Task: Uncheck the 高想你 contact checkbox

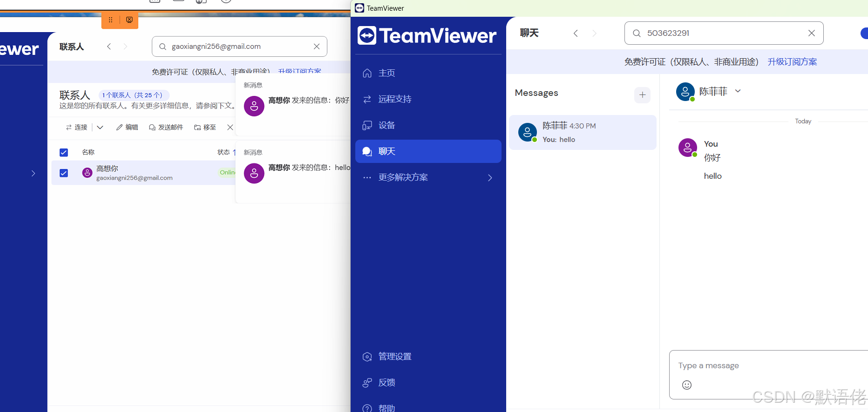Action: 64,173
